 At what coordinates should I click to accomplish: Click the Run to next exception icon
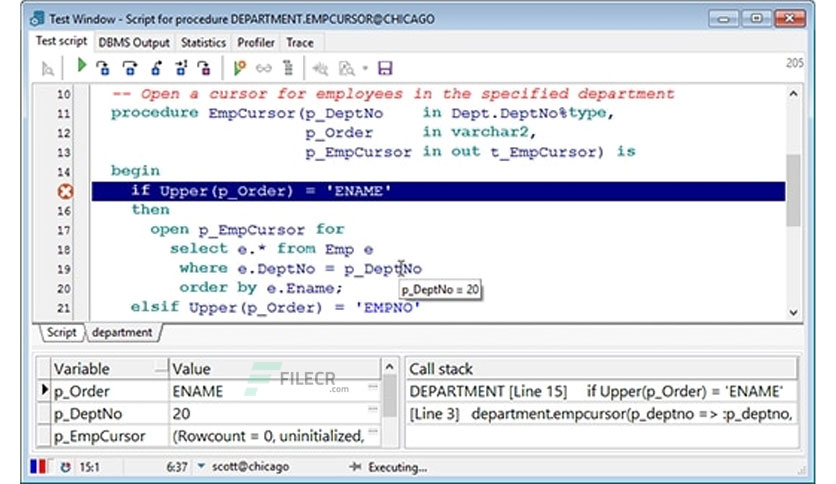tap(181, 68)
